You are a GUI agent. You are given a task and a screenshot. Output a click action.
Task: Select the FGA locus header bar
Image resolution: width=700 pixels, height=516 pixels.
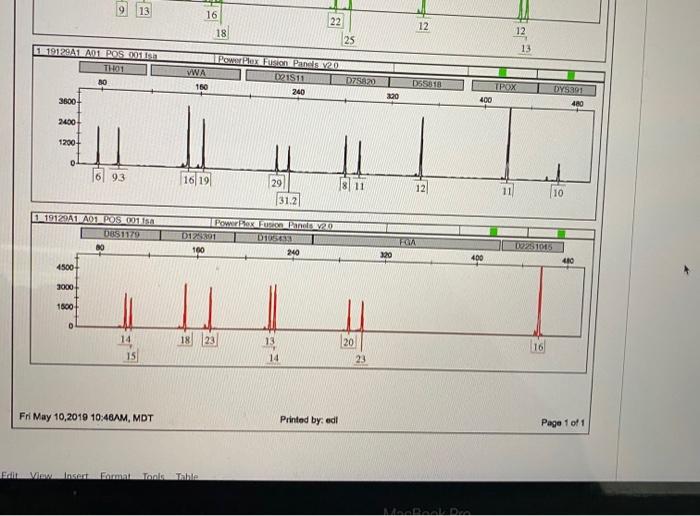click(x=407, y=242)
